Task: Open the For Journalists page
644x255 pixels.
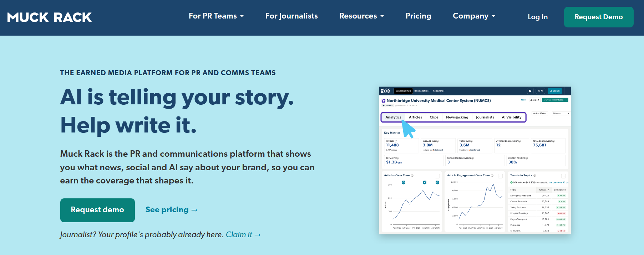Action: click(x=291, y=16)
